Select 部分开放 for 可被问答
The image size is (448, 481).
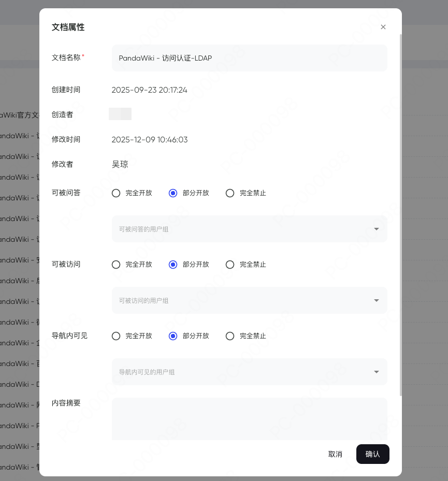[173, 193]
